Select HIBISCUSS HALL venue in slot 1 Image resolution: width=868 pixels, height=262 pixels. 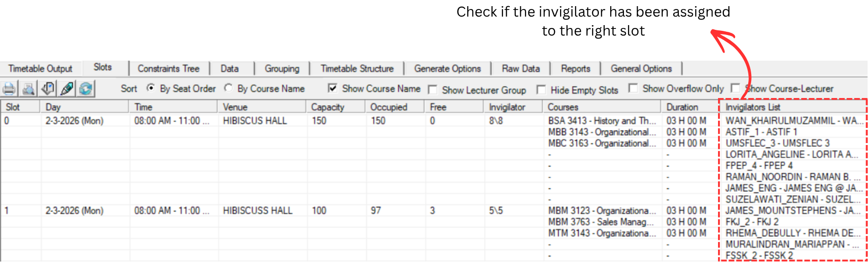pos(258,211)
